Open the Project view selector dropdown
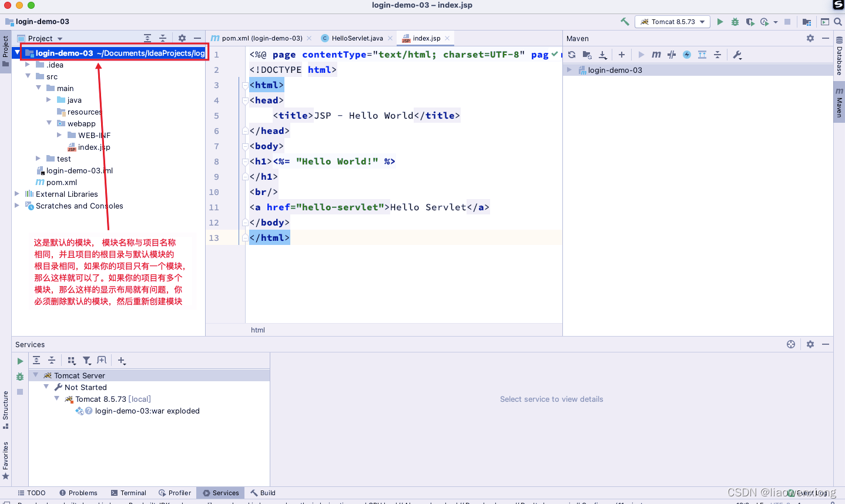 tap(45, 38)
